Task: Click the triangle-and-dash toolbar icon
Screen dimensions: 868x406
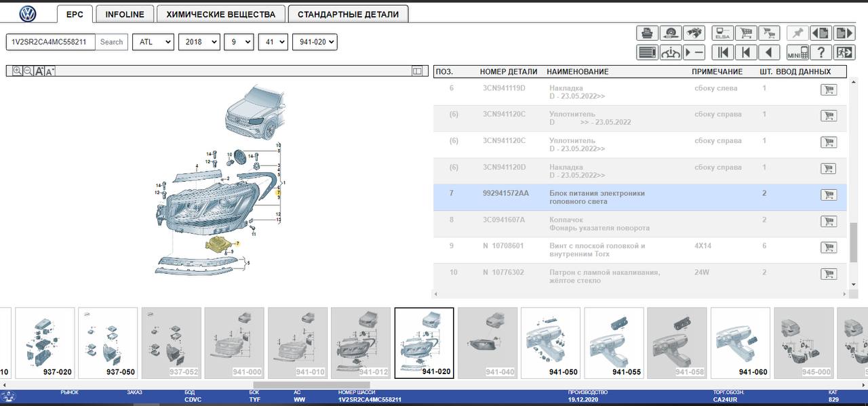Action: pyautogui.click(x=694, y=52)
